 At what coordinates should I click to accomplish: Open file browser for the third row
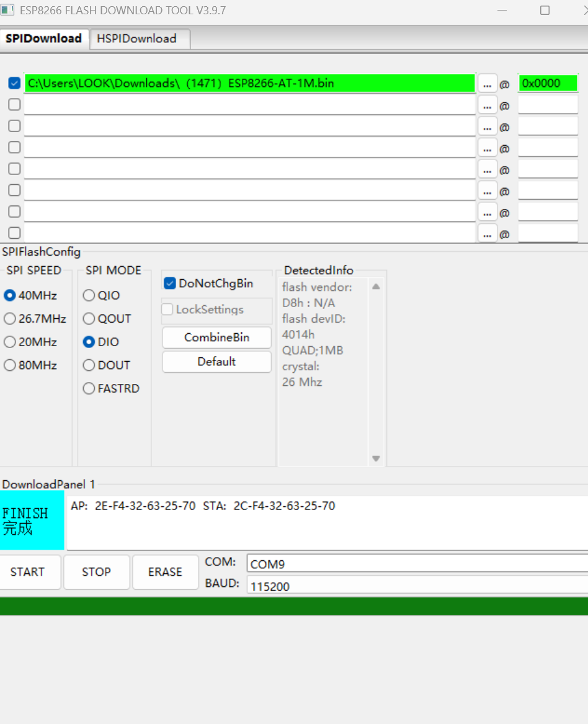pos(487,127)
